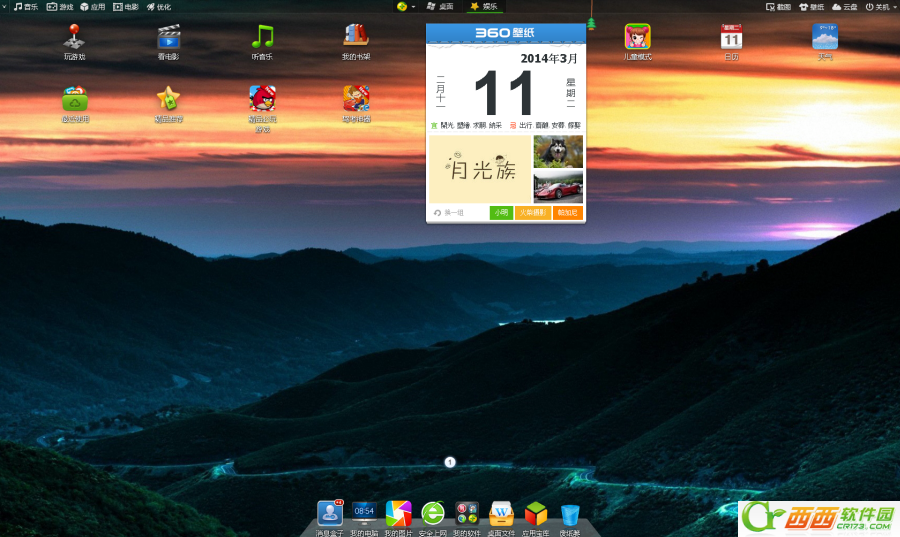Open the 电影 movies top bar item
Screen dimensions: 900x537
pyautogui.click(x=126, y=7)
